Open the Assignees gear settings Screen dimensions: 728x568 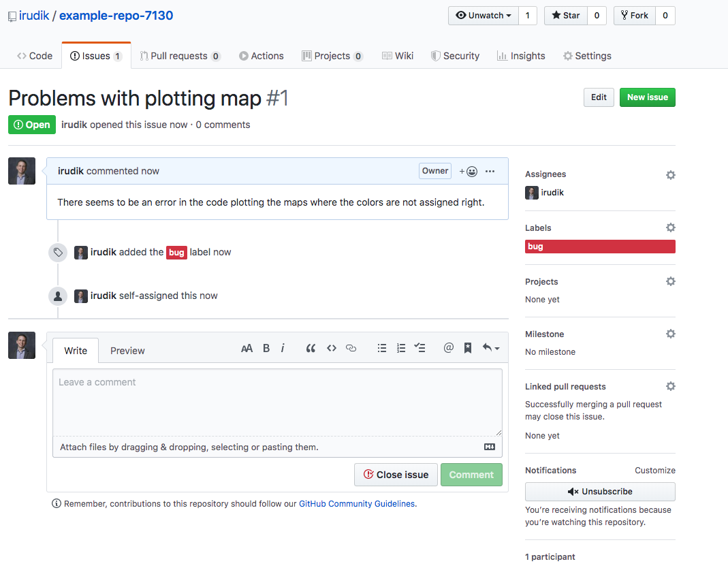[x=671, y=175]
